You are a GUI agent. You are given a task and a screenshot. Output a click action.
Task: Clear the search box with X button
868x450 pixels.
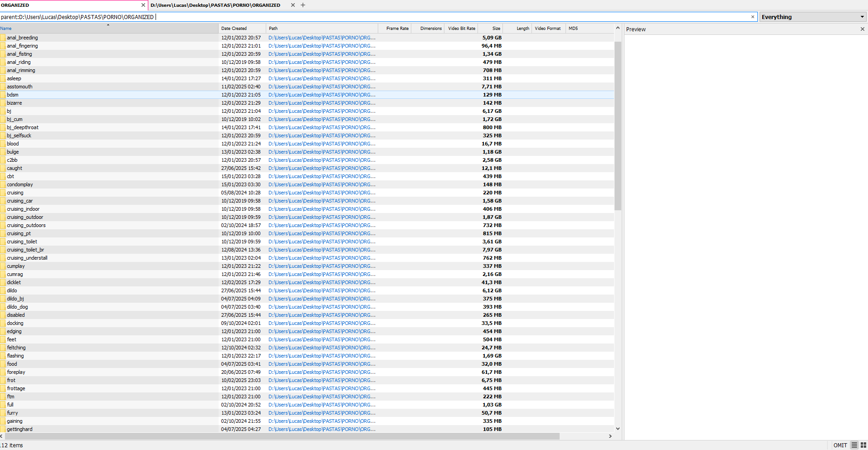(x=753, y=17)
